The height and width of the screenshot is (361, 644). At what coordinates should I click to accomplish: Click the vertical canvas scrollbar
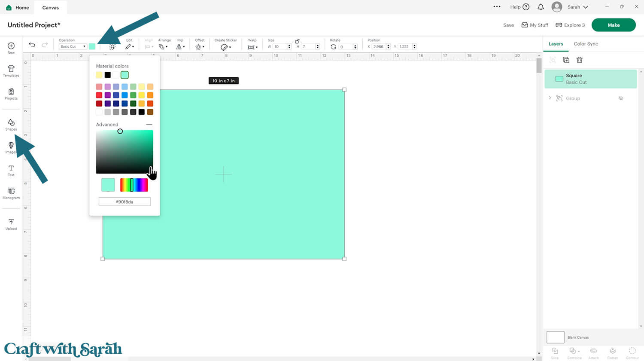coord(539,66)
